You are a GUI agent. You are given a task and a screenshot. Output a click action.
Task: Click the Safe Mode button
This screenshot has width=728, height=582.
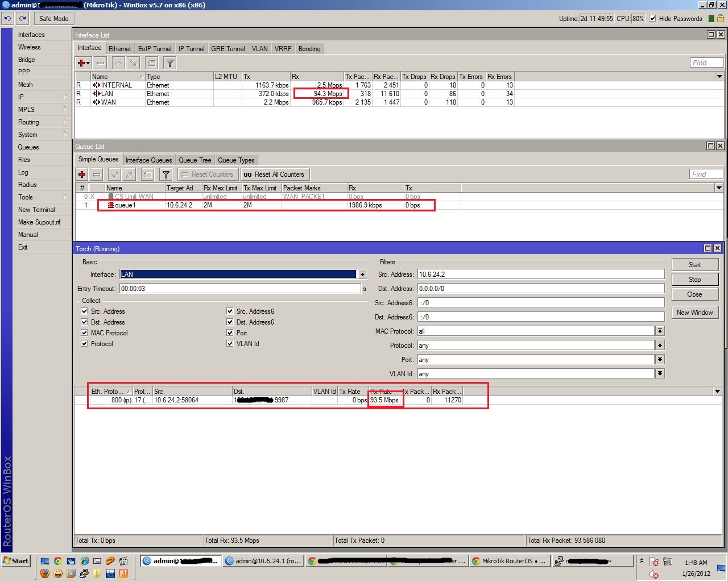coord(53,19)
